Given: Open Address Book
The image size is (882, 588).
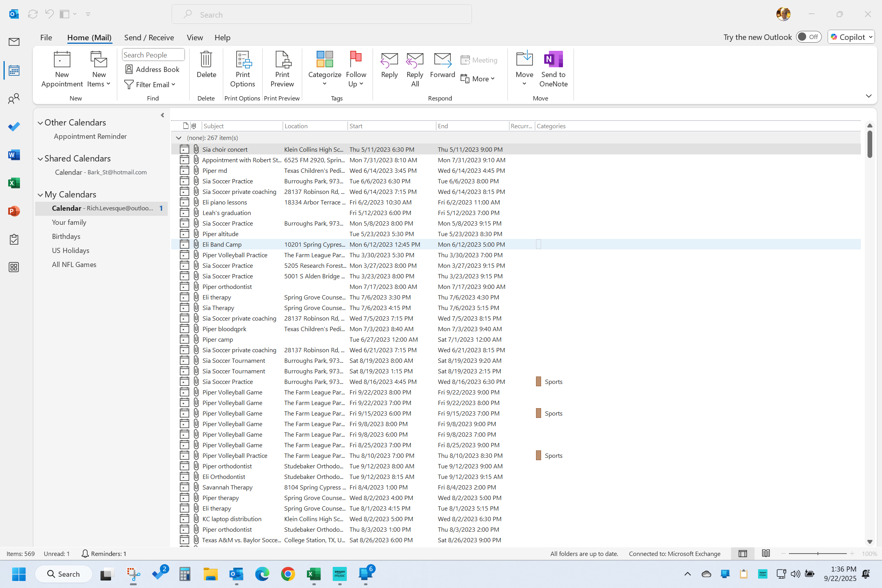Looking at the screenshot, I should click(x=152, y=69).
